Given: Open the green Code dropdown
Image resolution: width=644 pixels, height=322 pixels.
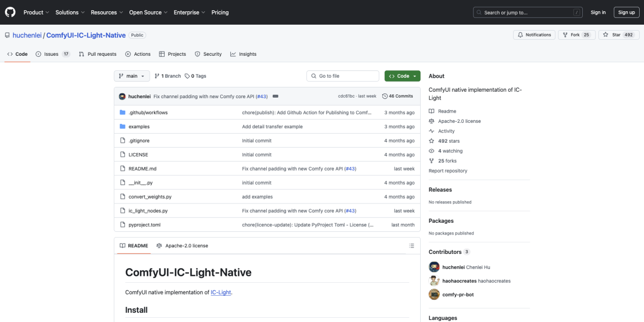Looking at the screenshot, I should (402, 76).
